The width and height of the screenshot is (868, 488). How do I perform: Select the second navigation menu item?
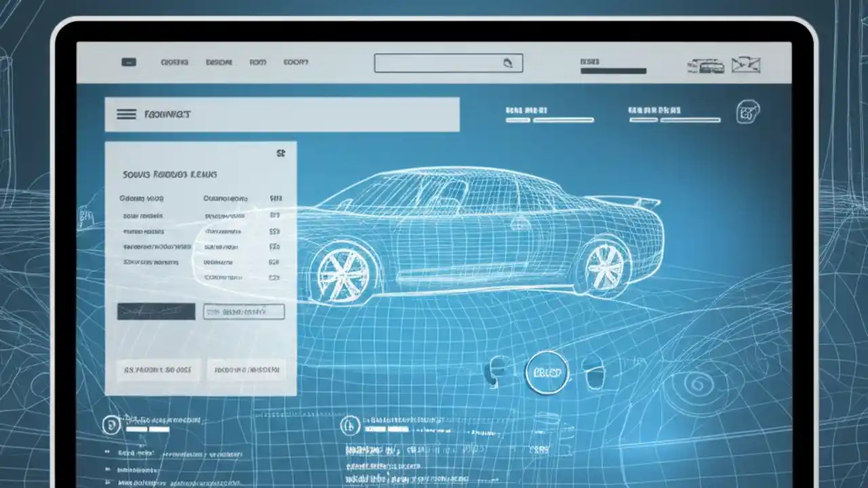click(218, 62)
